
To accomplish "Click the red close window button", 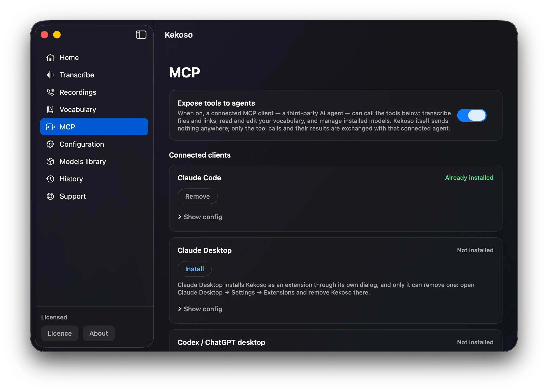I will [x=44, y=35].
